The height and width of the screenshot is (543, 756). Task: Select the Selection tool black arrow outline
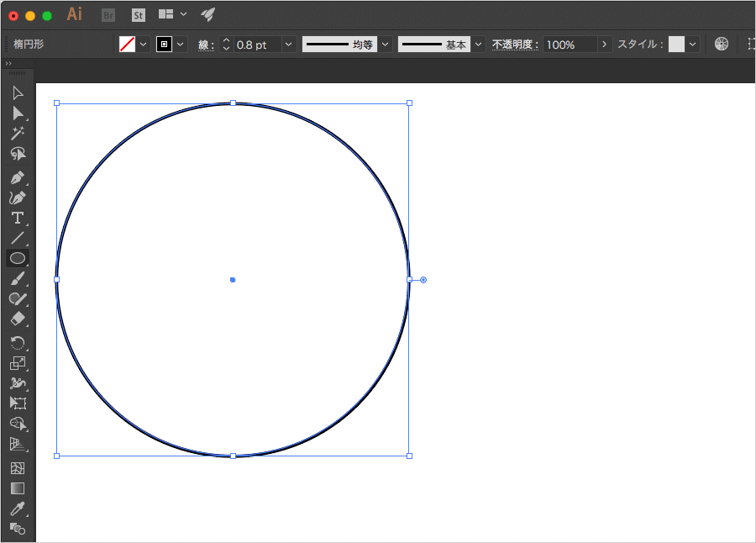coord(18,92)
